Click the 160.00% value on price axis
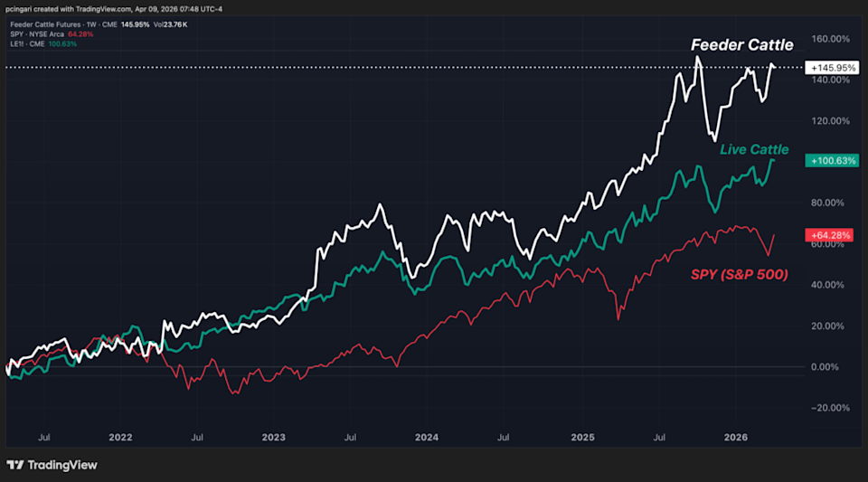 coord(831,39)
